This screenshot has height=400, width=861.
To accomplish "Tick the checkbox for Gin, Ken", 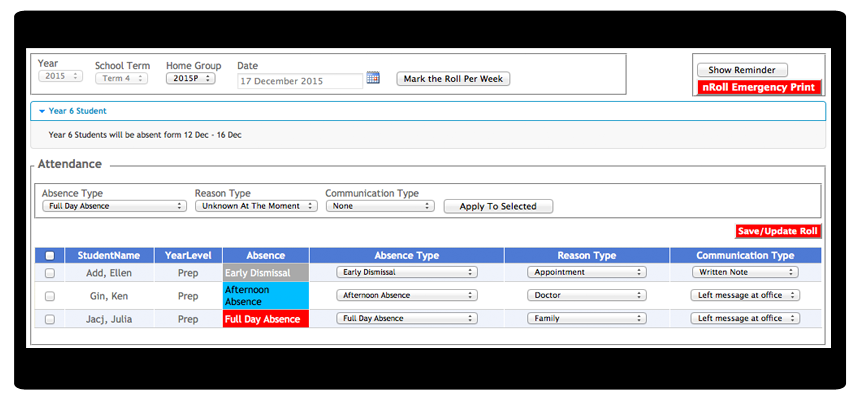I will pos(50,296).
